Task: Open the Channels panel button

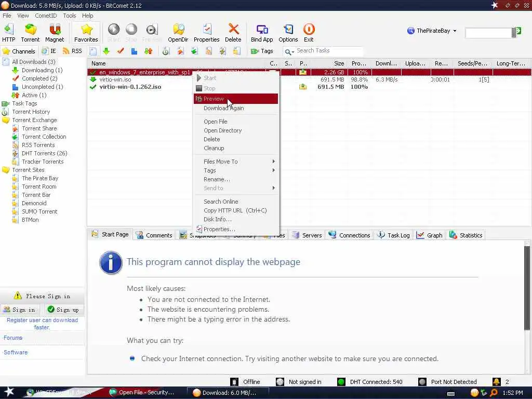Action: [19, 51]
